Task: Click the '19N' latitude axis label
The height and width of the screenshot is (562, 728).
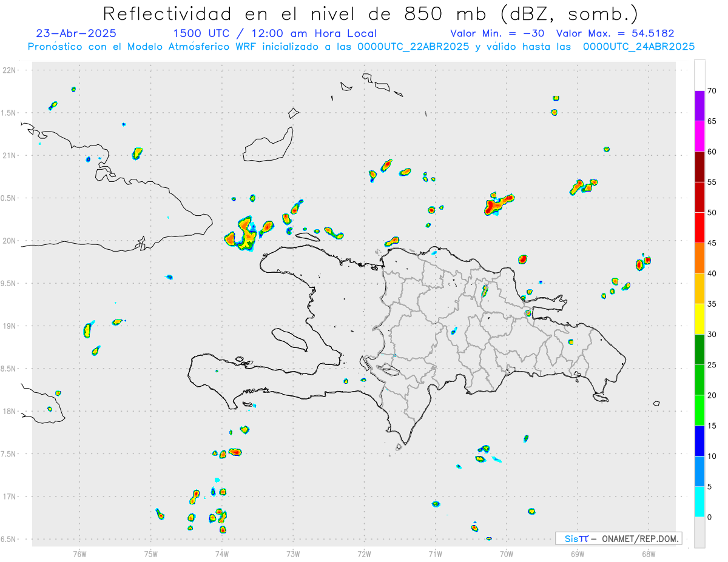Action: (x=10, y=326)
